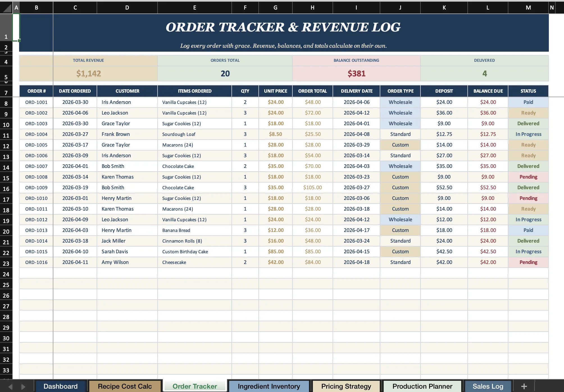Open the Dashboard sheet tab
The image size is (564, 392).
(x=60, y=386)
